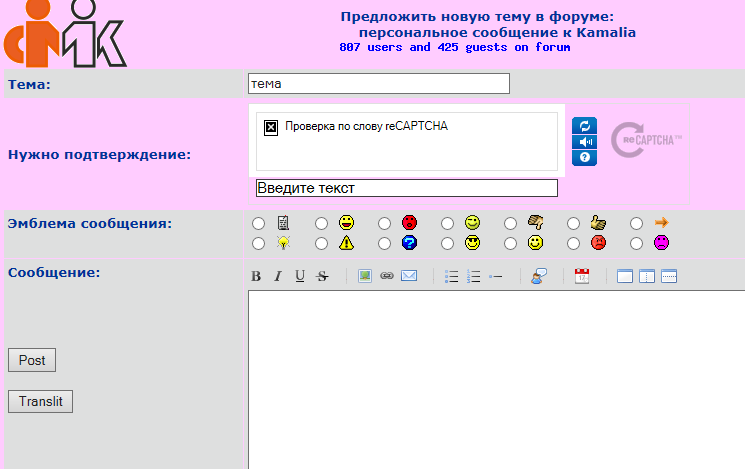
Task: Click the orange arrow emblem image
Action: click(661, 222)
